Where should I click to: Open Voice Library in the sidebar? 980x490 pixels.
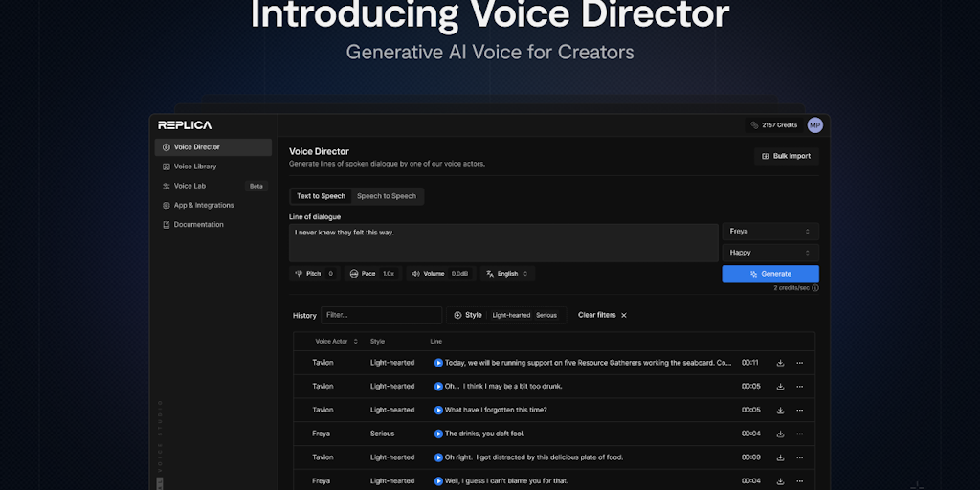195,167
